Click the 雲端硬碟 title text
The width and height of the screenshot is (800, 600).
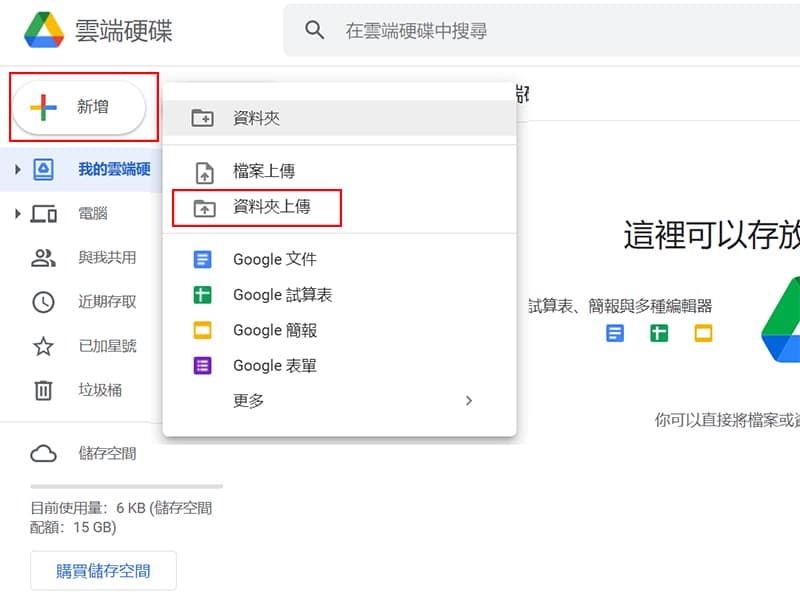[x=124, y=31]
